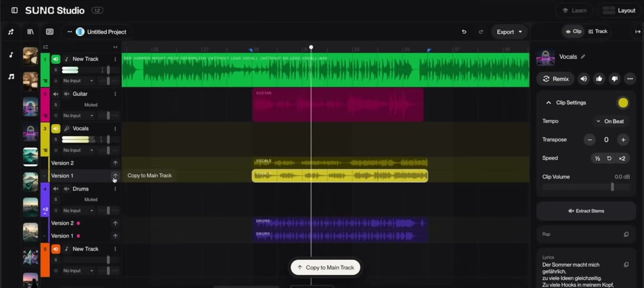This screenshot has height=288, width=644.
Task: Switch to the Track tab
Action: pos(598,31)
